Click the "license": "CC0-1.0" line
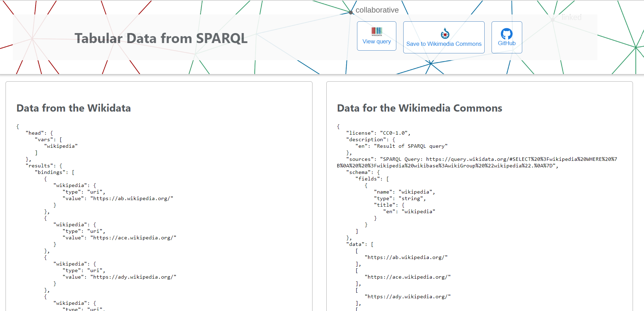 (x=378, y=133)
